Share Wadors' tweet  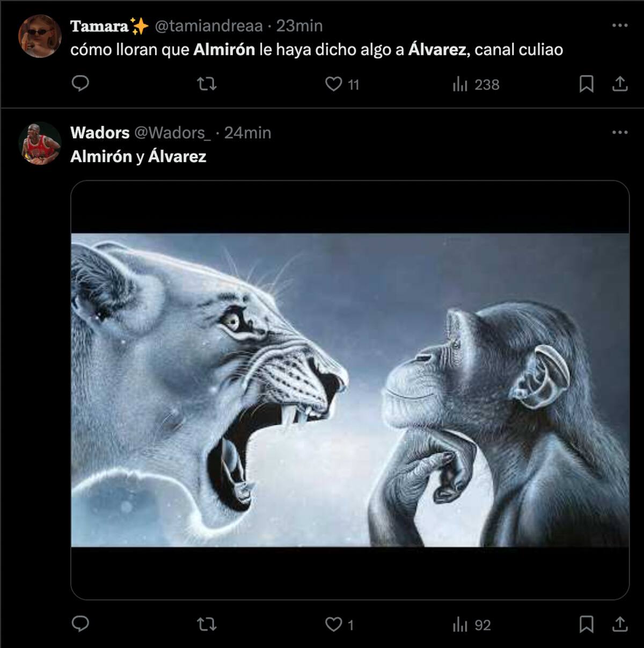pos(620,624)
